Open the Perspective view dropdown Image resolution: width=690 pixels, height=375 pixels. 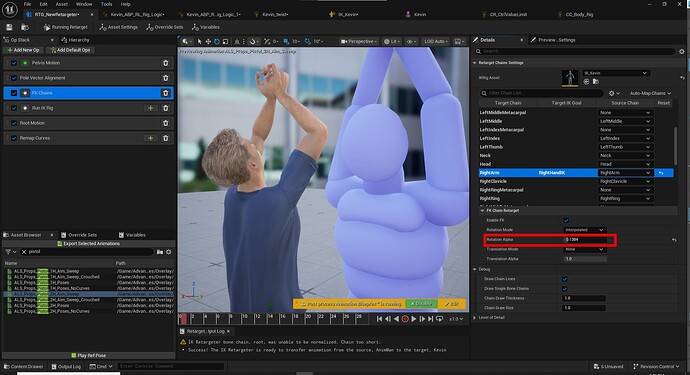[x=359, y=41]
